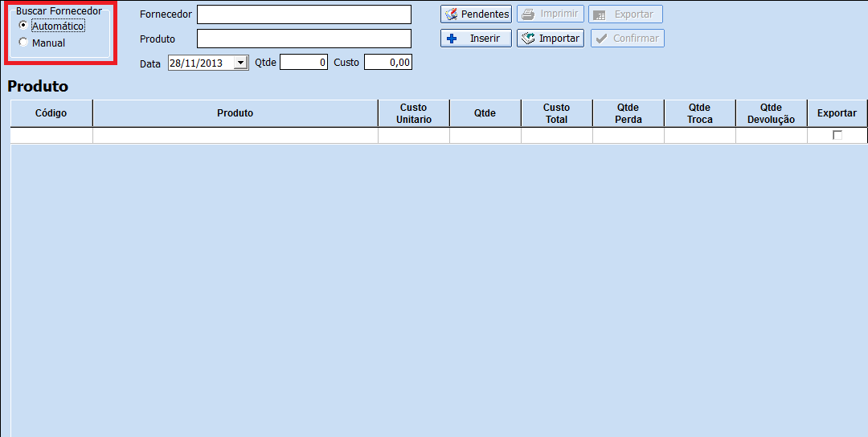Click the checkmark icon on Confirmar

coord(601,39)
